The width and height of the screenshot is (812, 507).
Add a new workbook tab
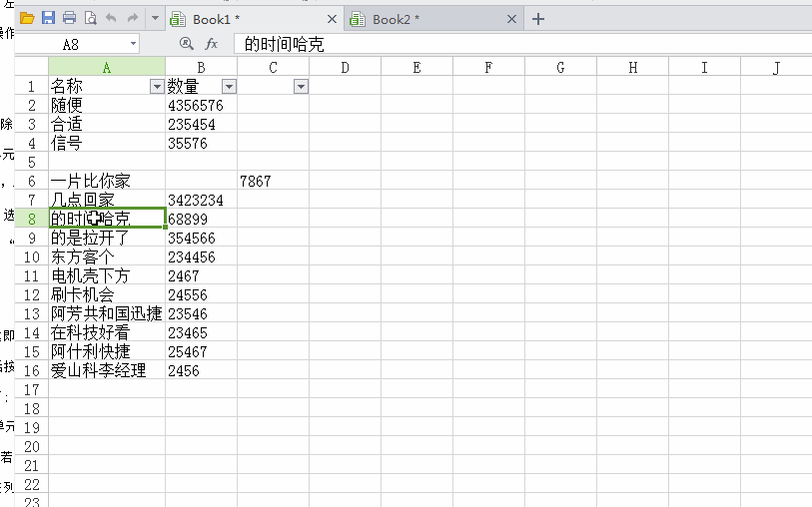(x=538, y=20)
